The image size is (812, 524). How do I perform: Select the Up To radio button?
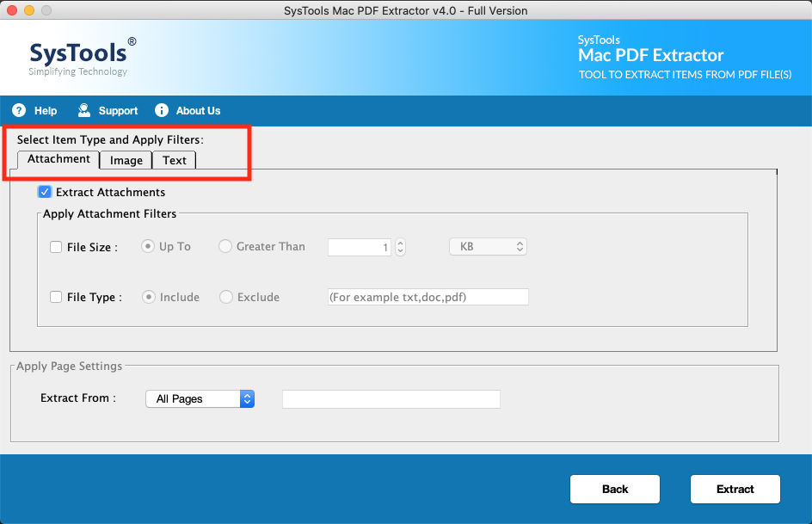pos(148,246)
